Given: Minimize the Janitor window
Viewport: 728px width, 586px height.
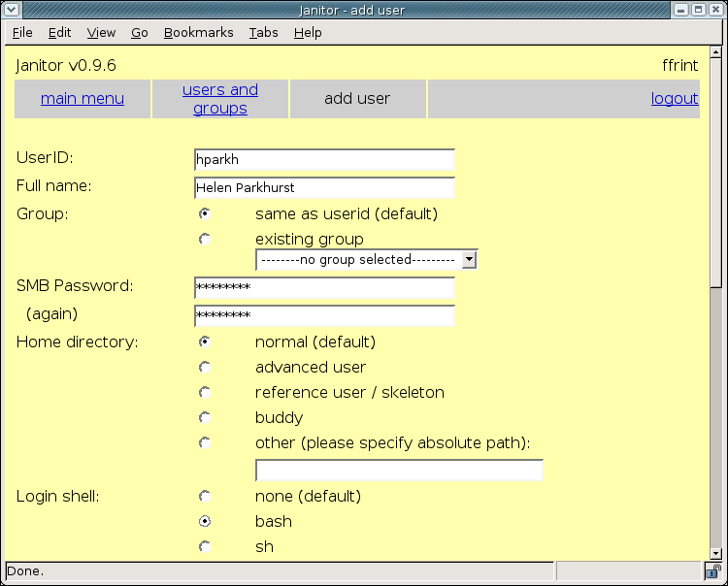Looking at the screenshot, I should (680, 10).
